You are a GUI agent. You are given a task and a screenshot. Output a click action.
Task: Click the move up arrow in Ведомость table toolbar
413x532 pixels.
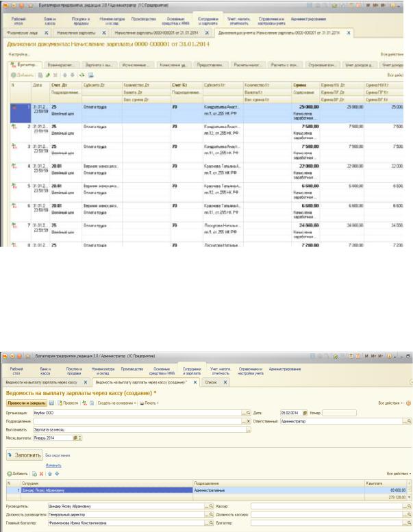tap(50, 474)
